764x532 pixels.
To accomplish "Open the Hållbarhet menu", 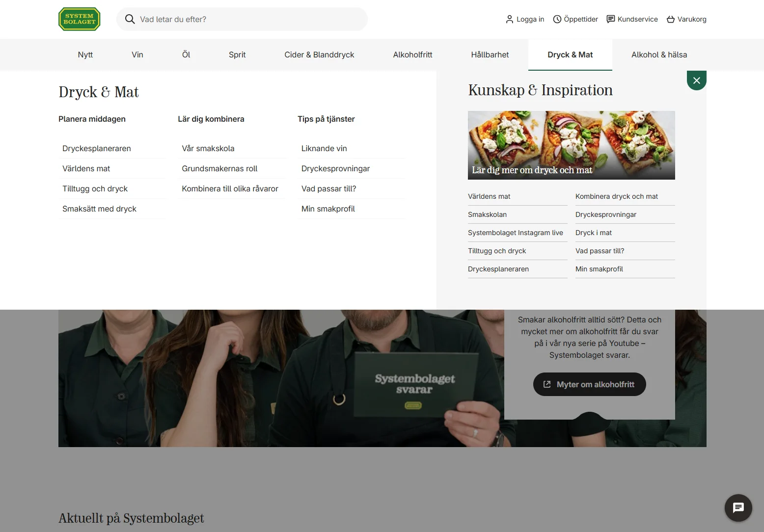I will pyautogui.click(x=490, y=54).
